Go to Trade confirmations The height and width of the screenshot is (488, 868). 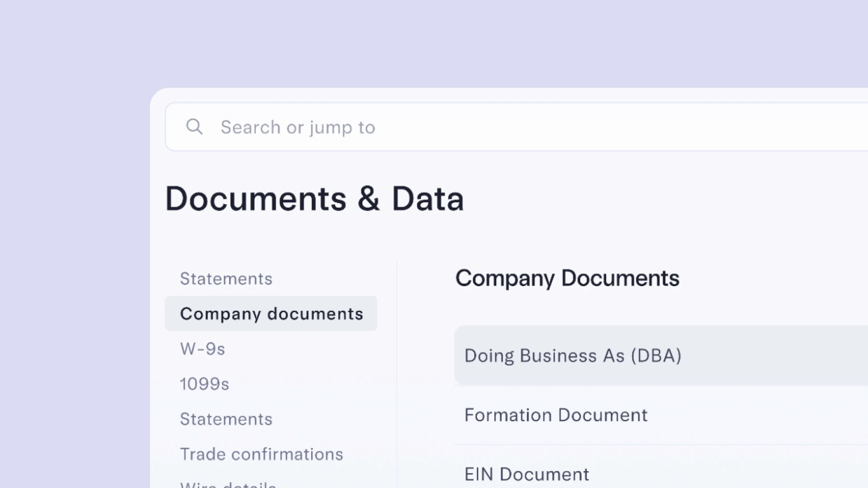tap(261, 454)
